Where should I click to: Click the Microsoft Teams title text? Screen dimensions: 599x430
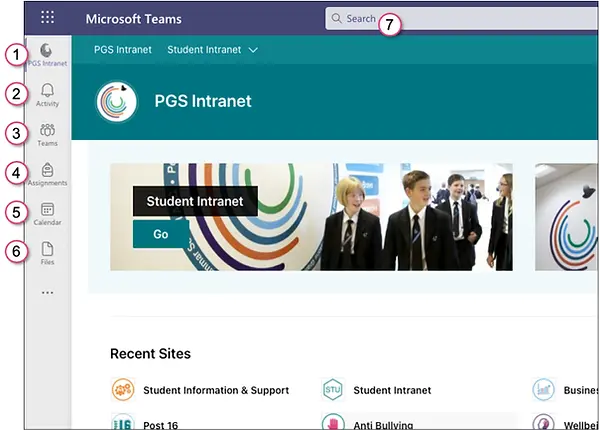[x=134, y=19]
